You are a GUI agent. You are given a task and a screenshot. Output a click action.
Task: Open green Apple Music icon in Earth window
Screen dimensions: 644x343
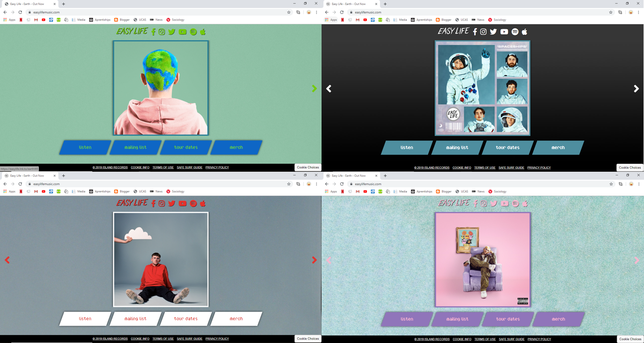pyautogui.click(x=203, y=32)
